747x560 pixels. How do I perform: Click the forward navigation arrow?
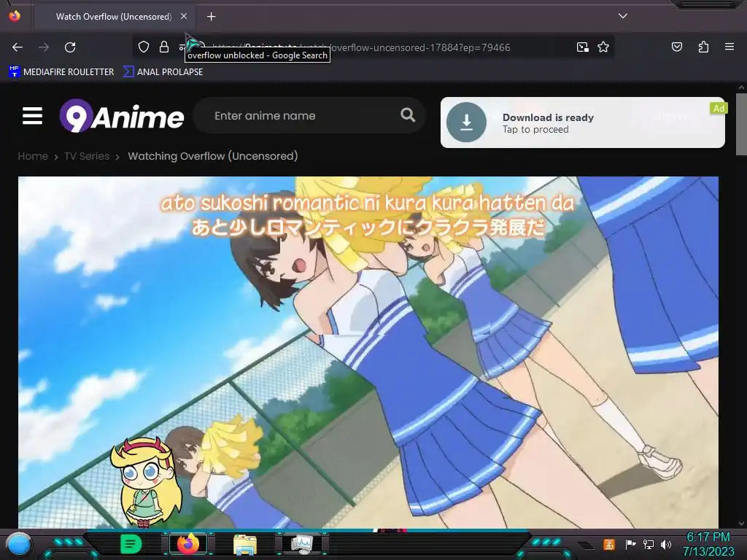(44, 47)
